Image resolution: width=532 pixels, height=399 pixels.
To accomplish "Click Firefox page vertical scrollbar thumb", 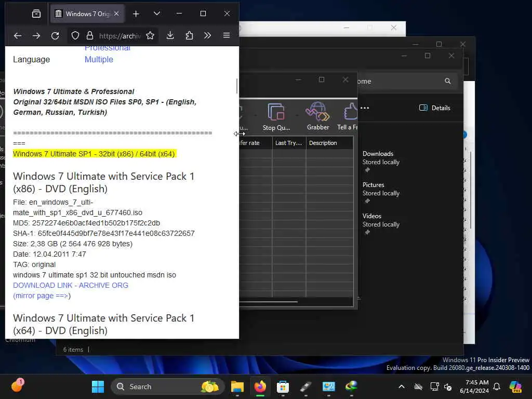I will (x=237, y=86).
